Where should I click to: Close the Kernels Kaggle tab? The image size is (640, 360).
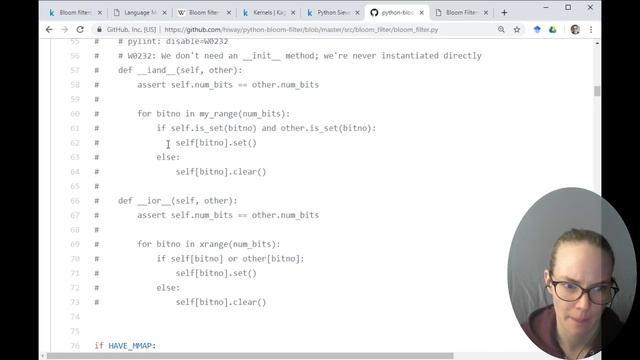(293, 13)
